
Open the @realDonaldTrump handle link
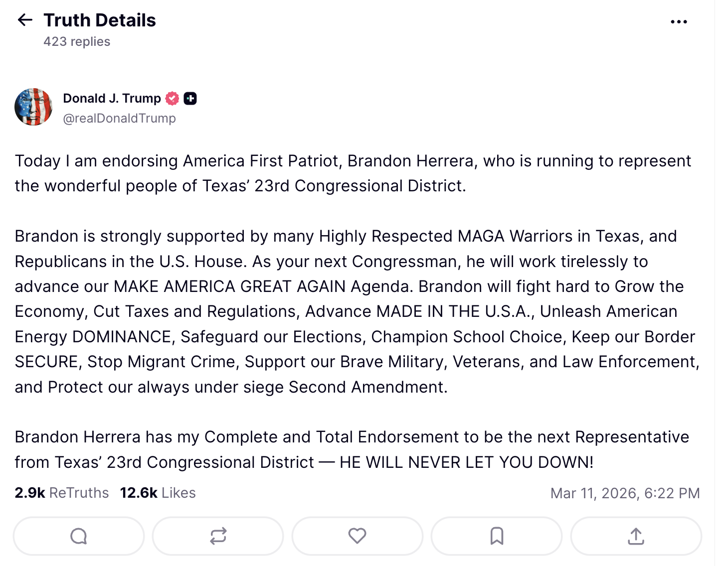[x=119, y=118]
